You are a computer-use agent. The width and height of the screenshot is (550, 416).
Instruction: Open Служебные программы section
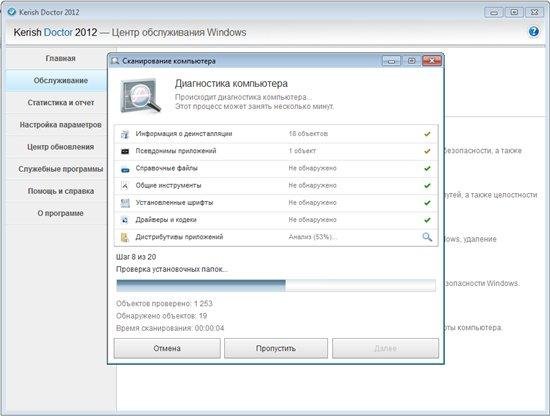pyautogui.click(x=60, y=169)
